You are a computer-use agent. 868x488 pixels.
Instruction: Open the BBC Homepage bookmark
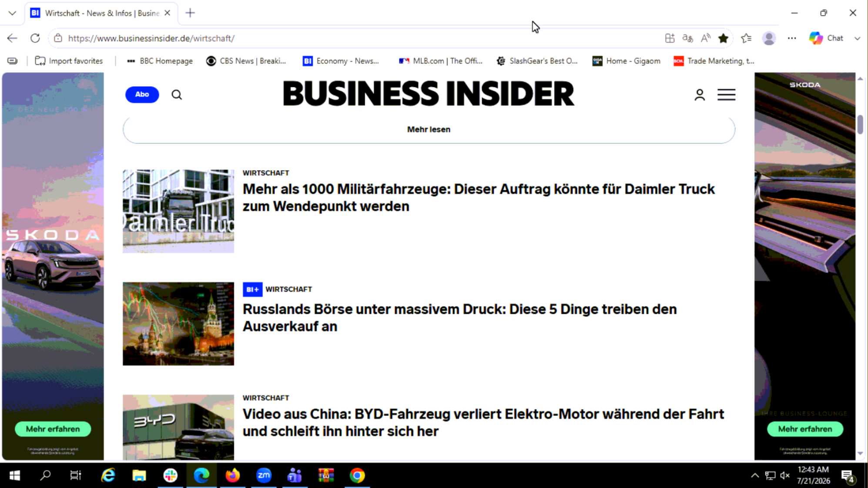tap(159, 61)
